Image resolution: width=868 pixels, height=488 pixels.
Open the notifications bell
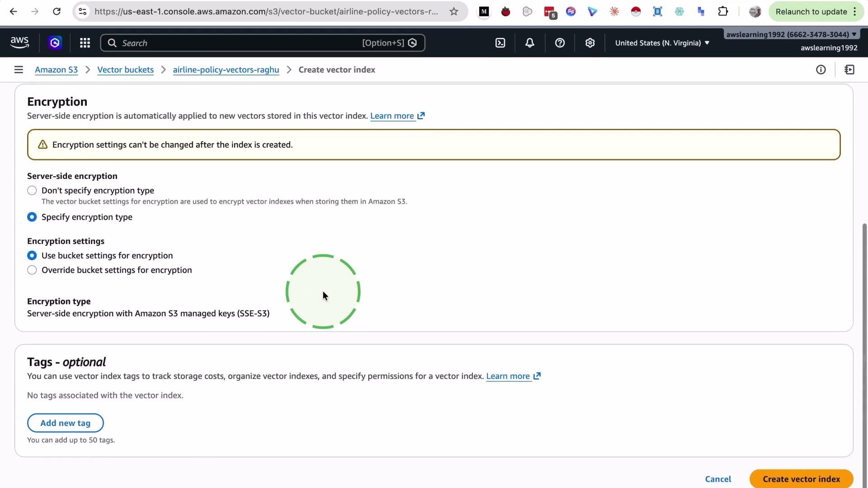530,43
